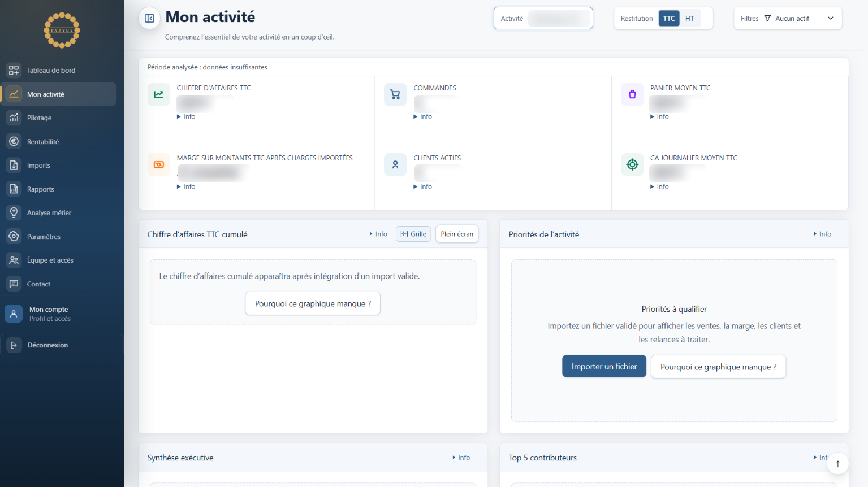Click the Chiffre d'affaires TTC trend icon
Screen dimensions: 868x487
tap(159, 94)
